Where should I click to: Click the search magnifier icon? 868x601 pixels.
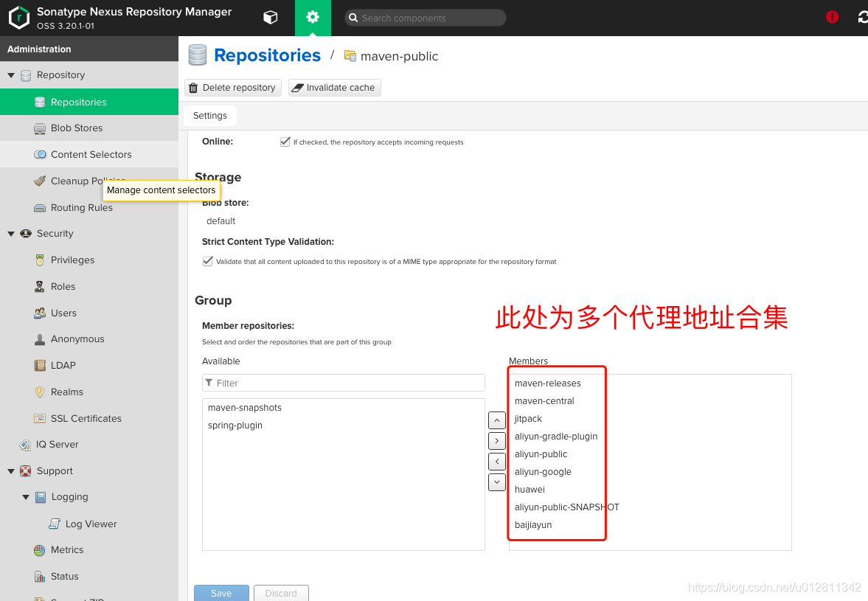353,18
